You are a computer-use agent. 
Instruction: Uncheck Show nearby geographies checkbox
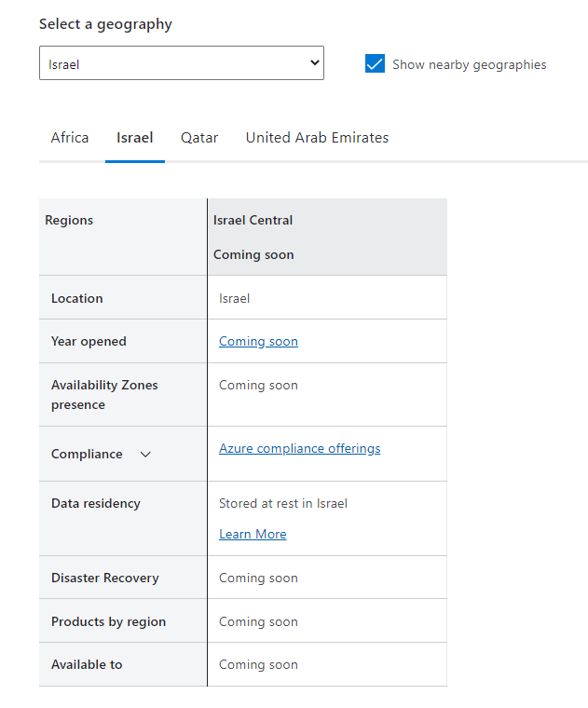(x=375, y=63)
